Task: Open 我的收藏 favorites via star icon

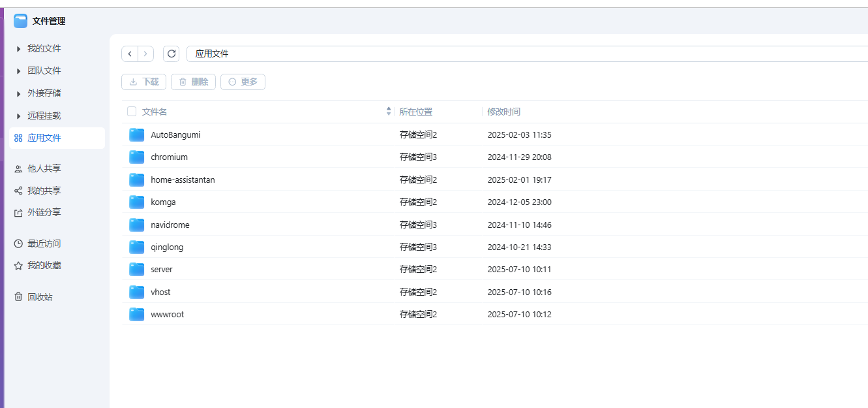Action: tap(18, 265)
